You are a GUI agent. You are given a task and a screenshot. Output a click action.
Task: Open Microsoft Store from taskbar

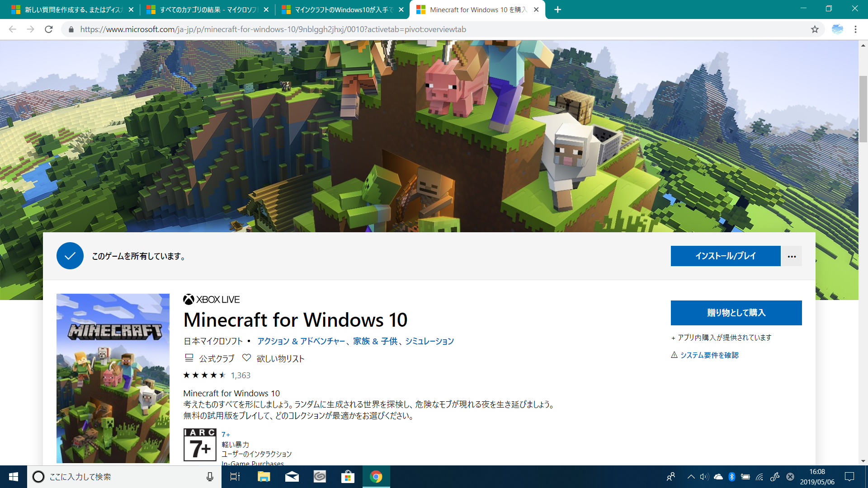pos(348,477)
